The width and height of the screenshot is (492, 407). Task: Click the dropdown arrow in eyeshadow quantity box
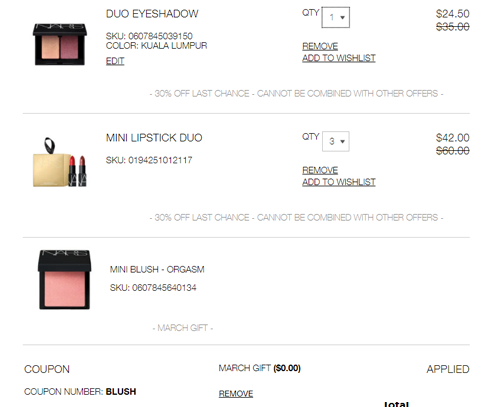tap(342, 18)
